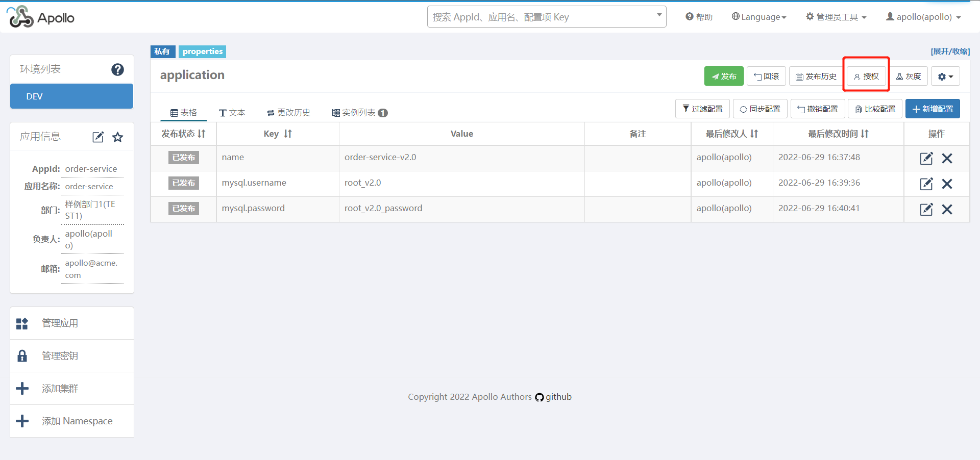Viewport: 980px width, 460px height.
Task: Expand the 管理员工具 menu
Action: coord(836,17)
